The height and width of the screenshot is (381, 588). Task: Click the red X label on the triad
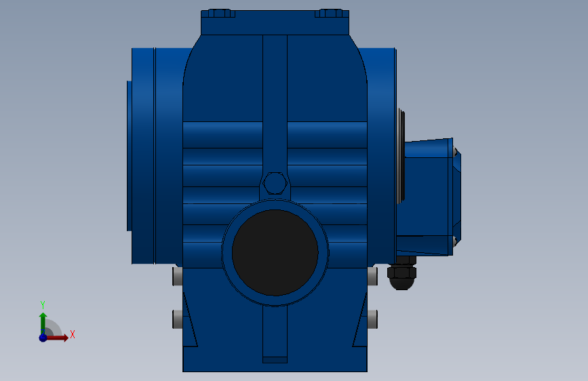pyautogui.click(x=73, y=334)
